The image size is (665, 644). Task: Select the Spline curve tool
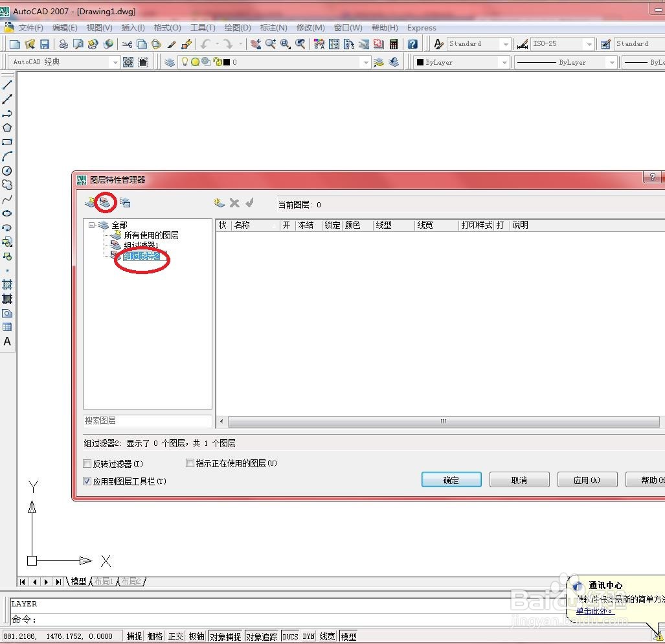[x=7, y=200]
